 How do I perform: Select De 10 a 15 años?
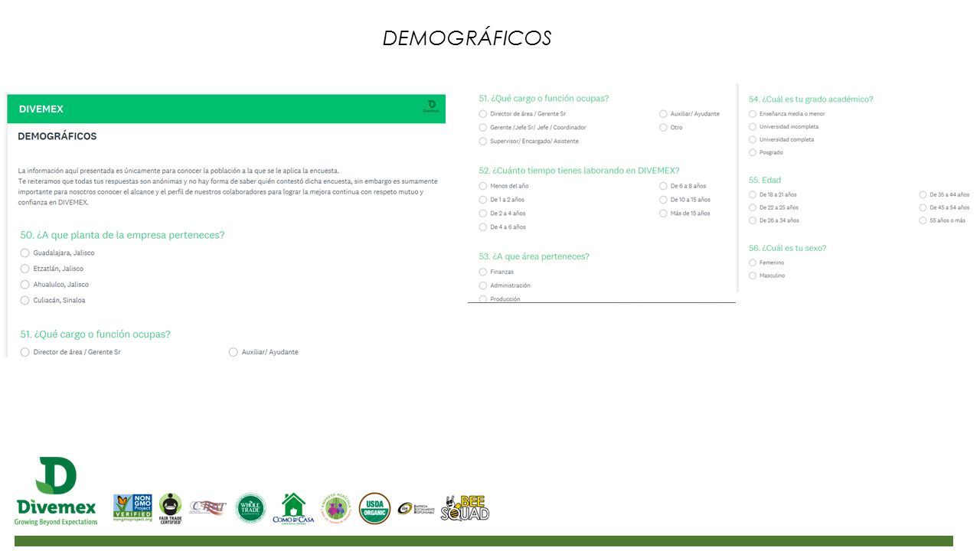click(x=663, y=200)
